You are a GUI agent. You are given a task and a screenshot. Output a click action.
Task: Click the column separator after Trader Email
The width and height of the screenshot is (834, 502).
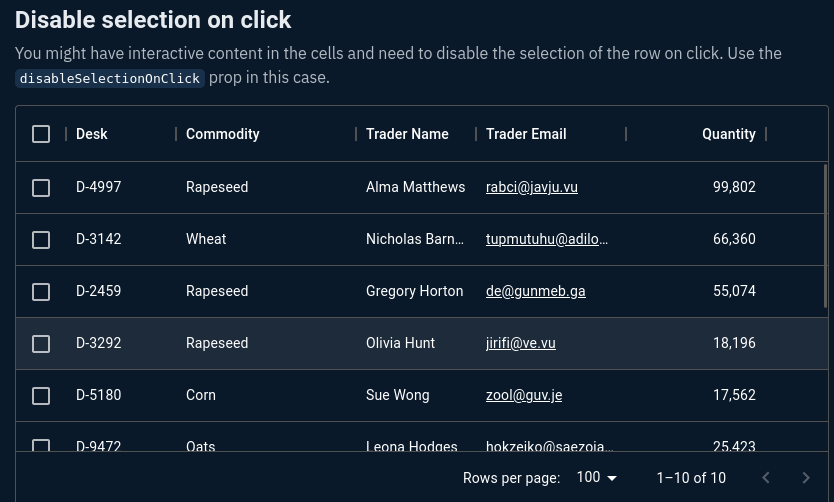[x=626, y=134]
